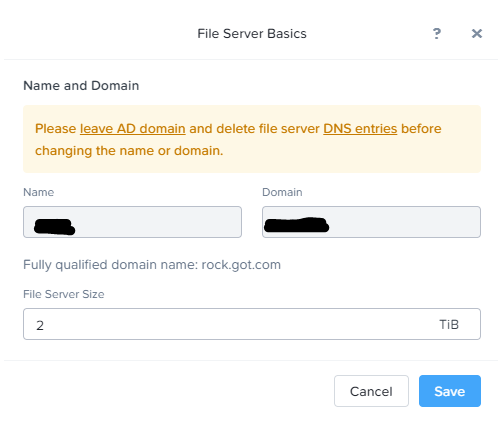Click the redacted text in Domain field
This screenshot has width=498, height=425.
tap(297, 225)
